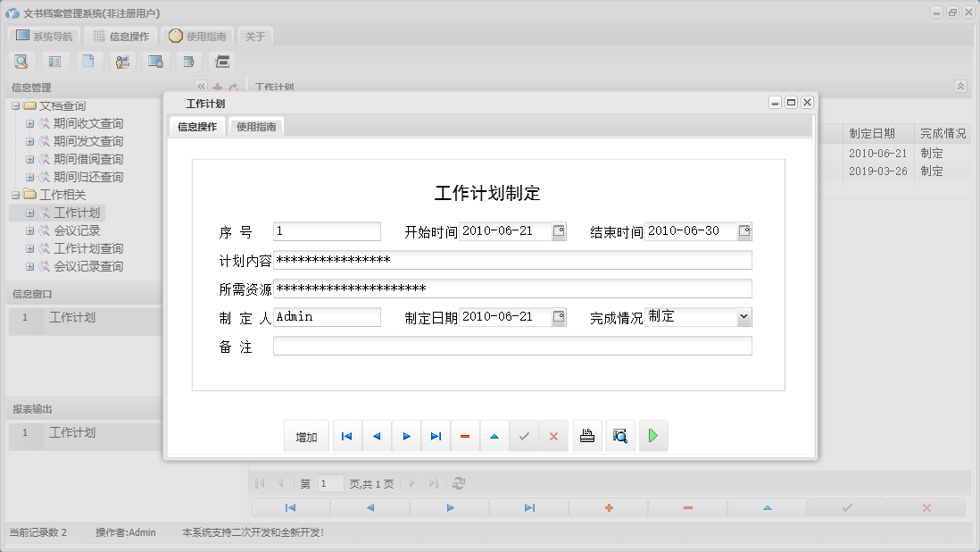
Task: Click inside the 备注 input field
Action: pyautogui.click(x=509, y=346)
